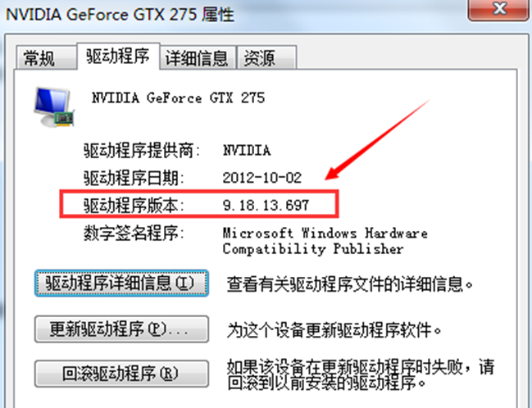
Task: Close the GTX 275 properties window
Action: tap(498, 10)
